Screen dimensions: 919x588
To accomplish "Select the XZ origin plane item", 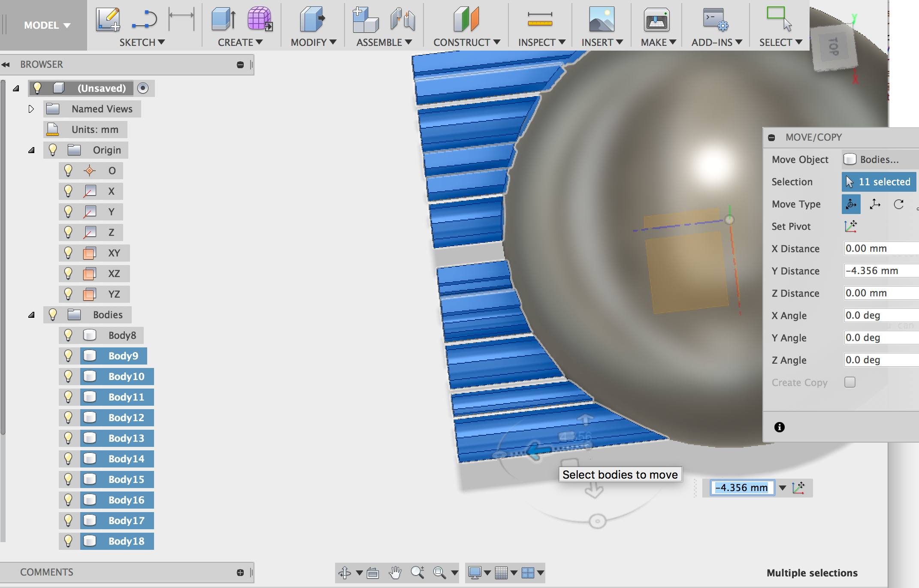I will [114, 274].
